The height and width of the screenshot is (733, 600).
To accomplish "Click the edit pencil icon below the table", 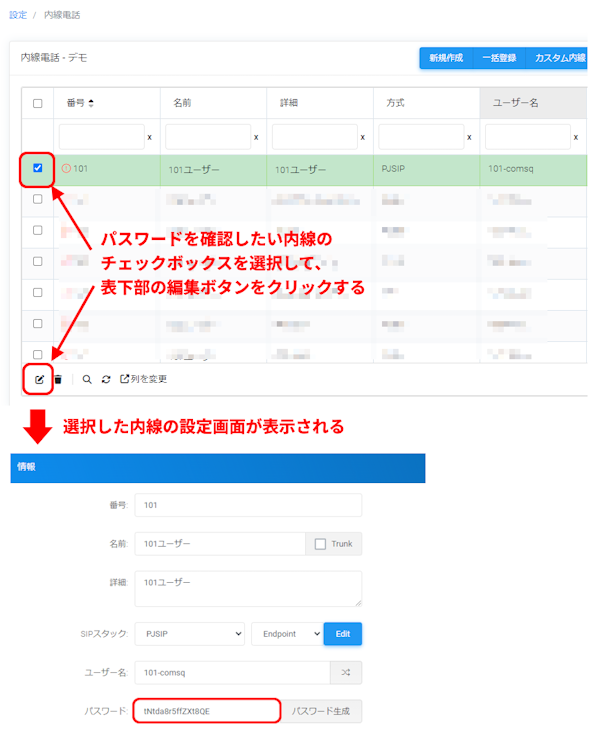I will click(39, 379).
